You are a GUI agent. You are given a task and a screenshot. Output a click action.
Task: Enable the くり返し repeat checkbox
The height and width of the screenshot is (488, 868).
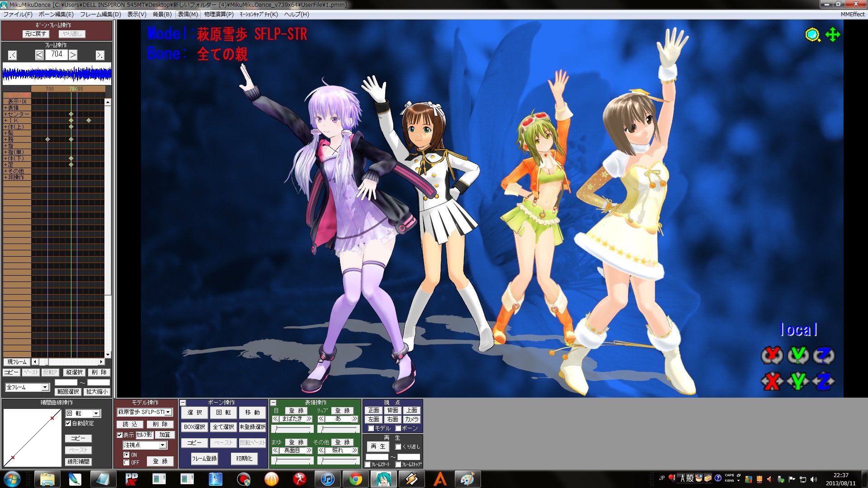click(x=398, y=447)
